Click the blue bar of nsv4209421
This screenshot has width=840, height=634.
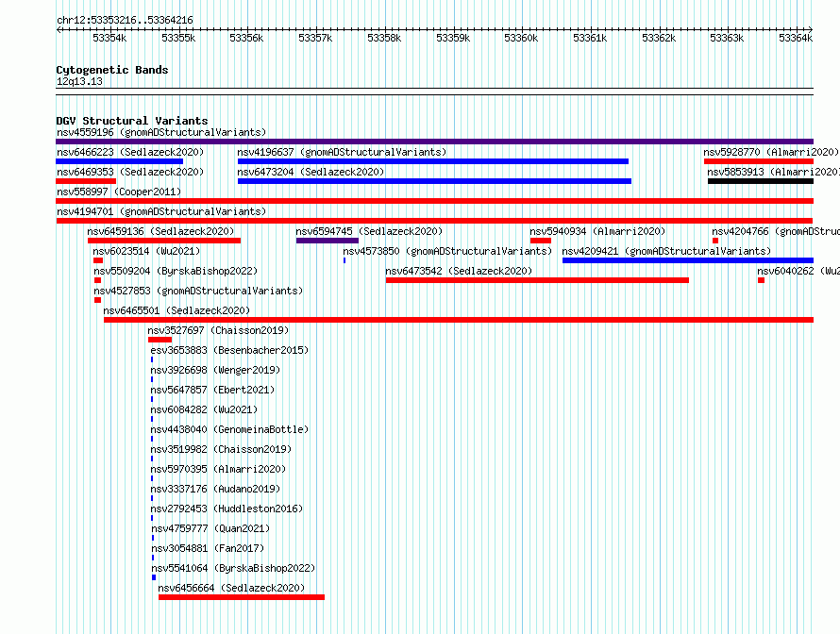688,260
